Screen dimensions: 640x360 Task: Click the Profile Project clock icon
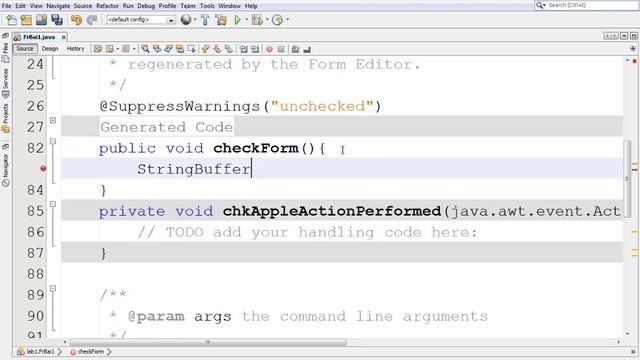(x=278, y=20)
